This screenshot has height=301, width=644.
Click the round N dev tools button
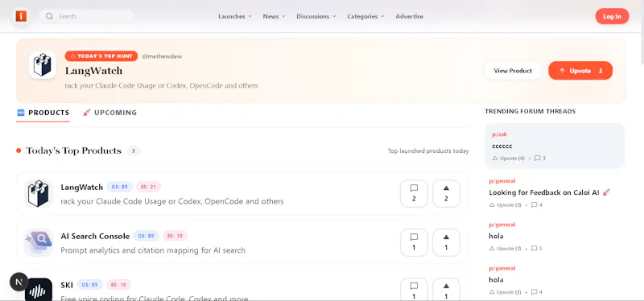(19, 282)
